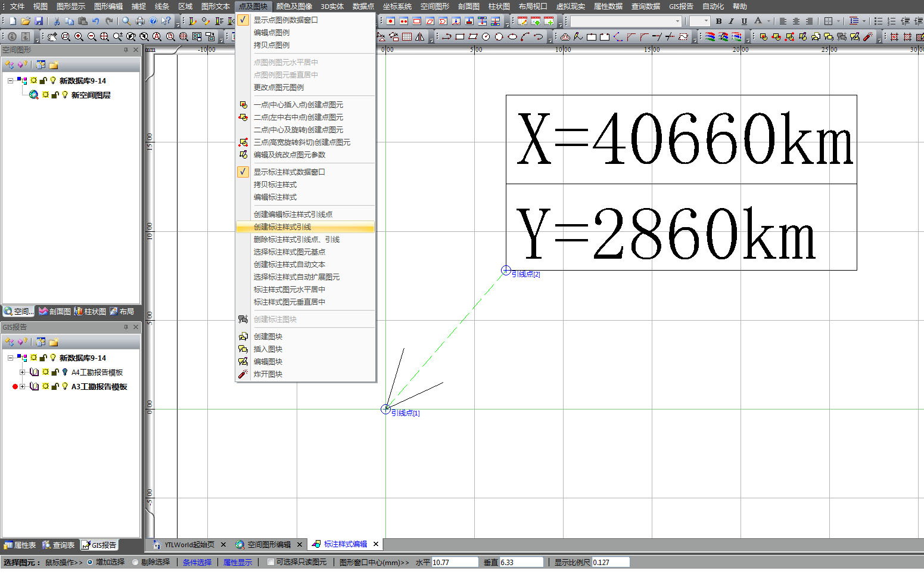Click the Open folder icon
924x577 pixels.
point(26,21)
